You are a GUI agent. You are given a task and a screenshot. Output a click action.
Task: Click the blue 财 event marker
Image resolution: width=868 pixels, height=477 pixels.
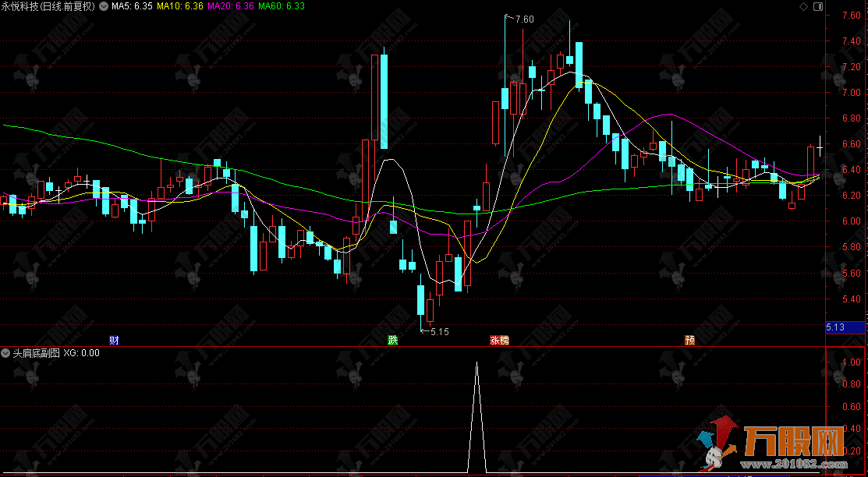tap(114, 340)
